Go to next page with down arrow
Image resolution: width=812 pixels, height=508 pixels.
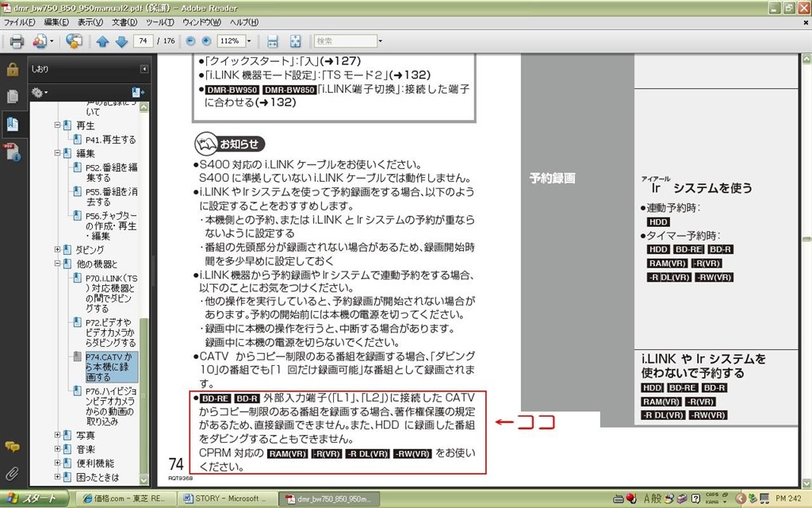[x=121, y=41]
